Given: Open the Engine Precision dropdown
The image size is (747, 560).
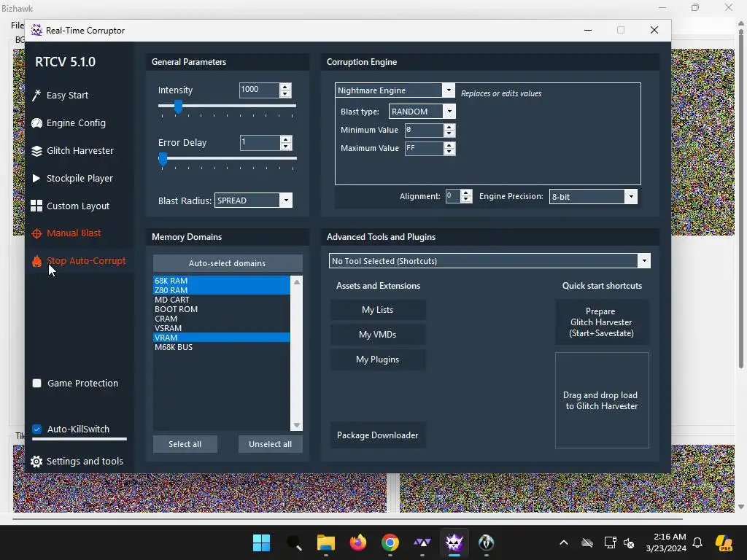Looking at the screenshot, I should click(x=631, y=196).
